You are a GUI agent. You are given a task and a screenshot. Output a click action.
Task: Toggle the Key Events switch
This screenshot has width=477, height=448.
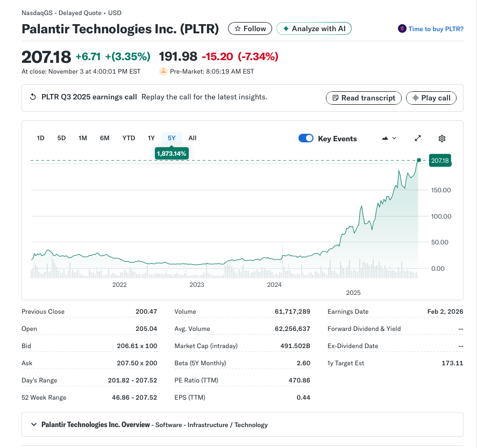pos(306,139)
